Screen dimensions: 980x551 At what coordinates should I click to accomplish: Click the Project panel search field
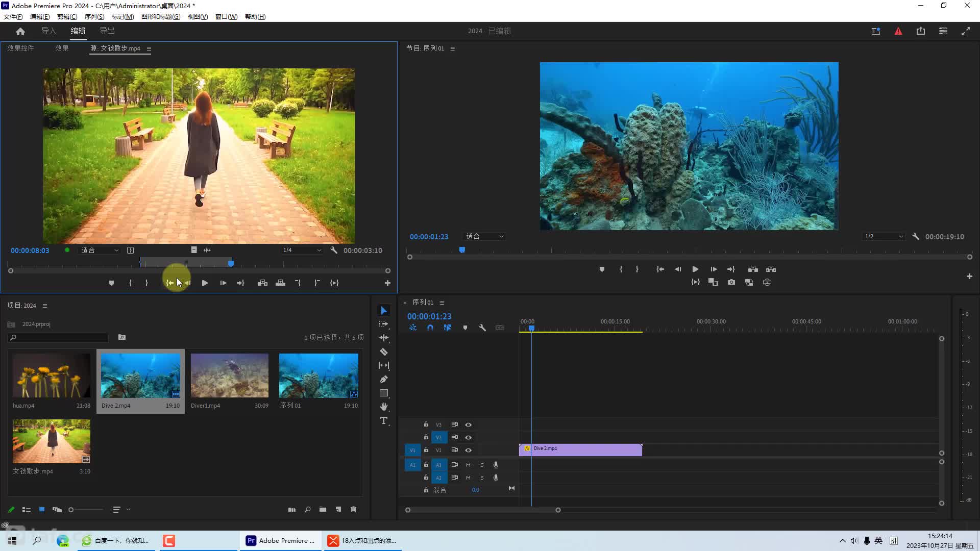58,337
